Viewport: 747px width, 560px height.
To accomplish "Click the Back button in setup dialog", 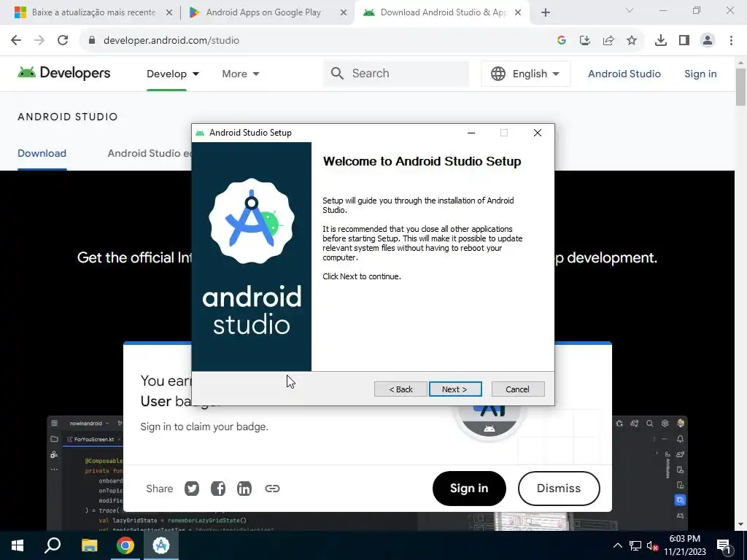I will pos(400,389).
